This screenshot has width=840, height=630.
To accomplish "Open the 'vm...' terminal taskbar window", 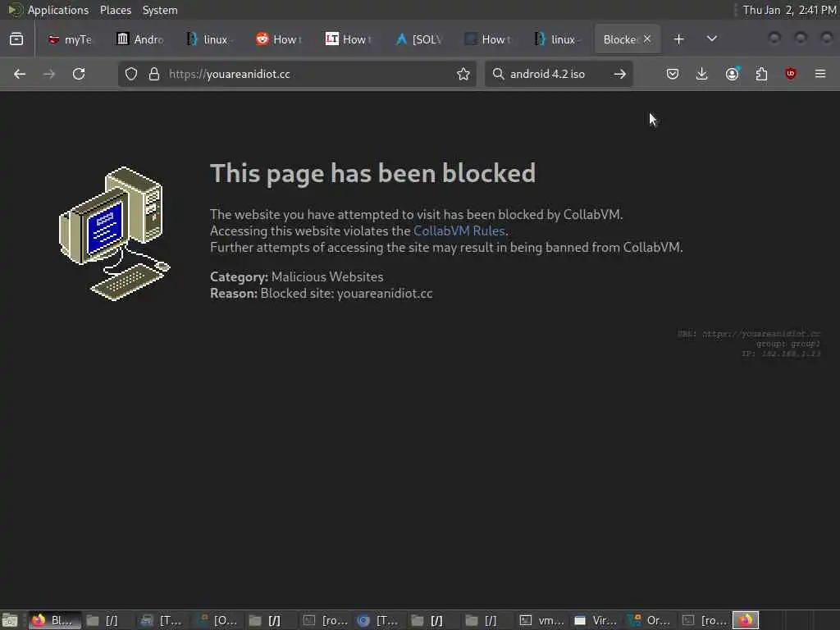I will coord(542,620).
